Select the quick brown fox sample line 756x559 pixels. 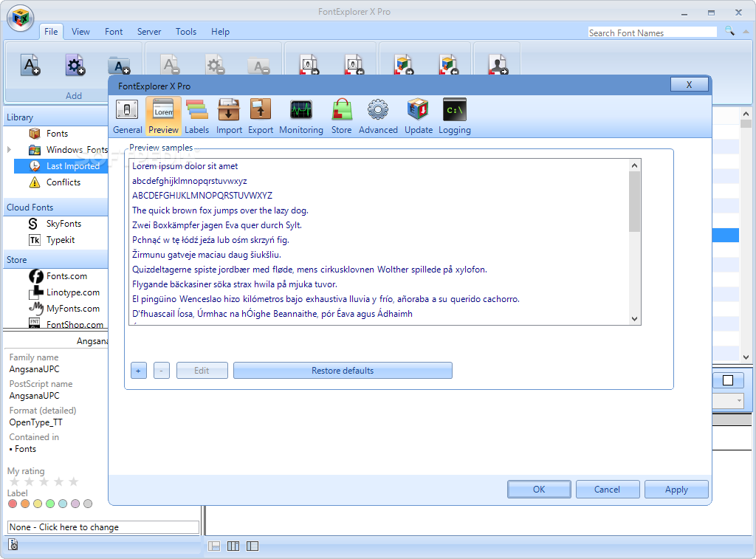[x=220, y=210]
